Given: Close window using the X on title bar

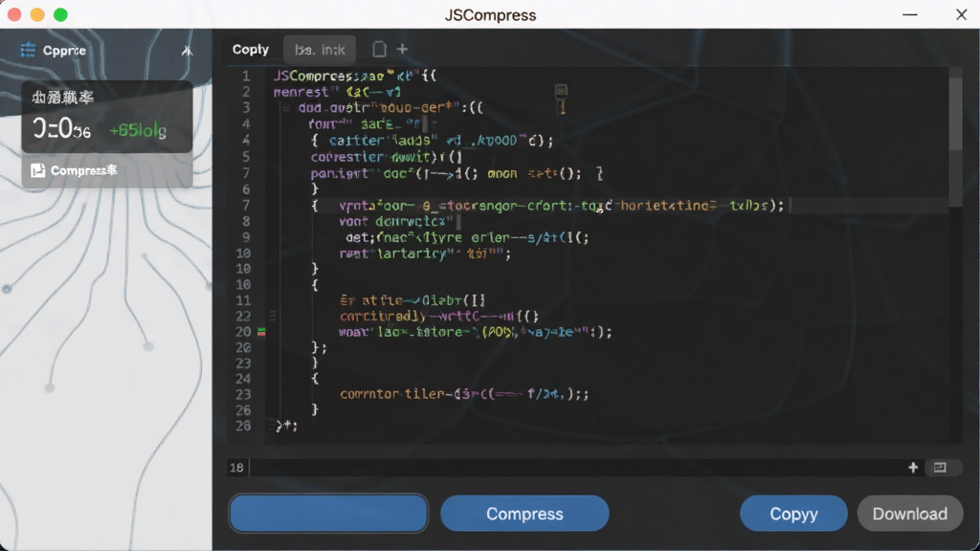Looking at the screenshot, I should (961, 14).
